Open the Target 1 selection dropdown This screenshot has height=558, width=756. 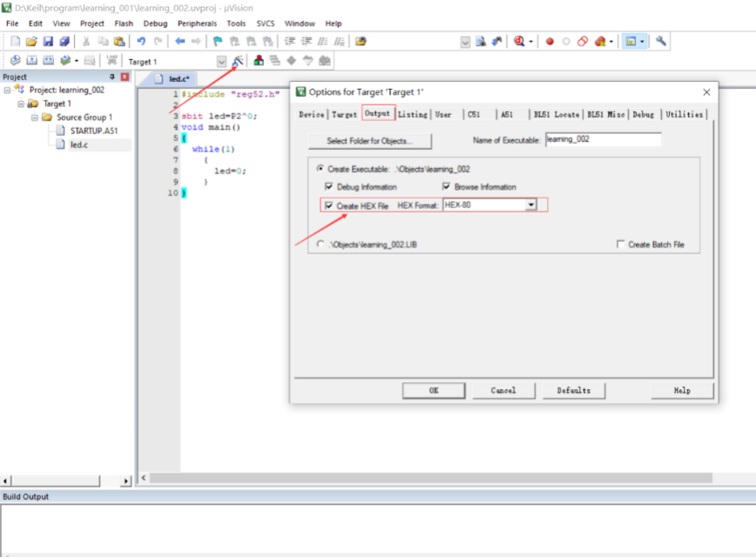pos(221,62)
